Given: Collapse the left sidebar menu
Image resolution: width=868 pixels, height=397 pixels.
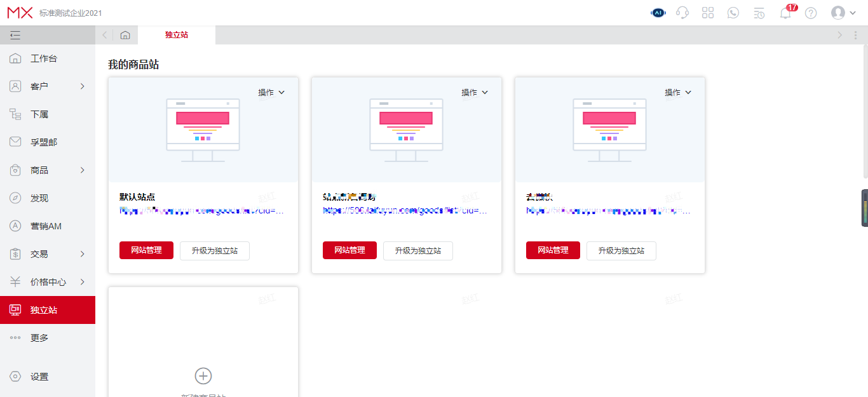Looking at the screenshot, I should click(15, 35).
